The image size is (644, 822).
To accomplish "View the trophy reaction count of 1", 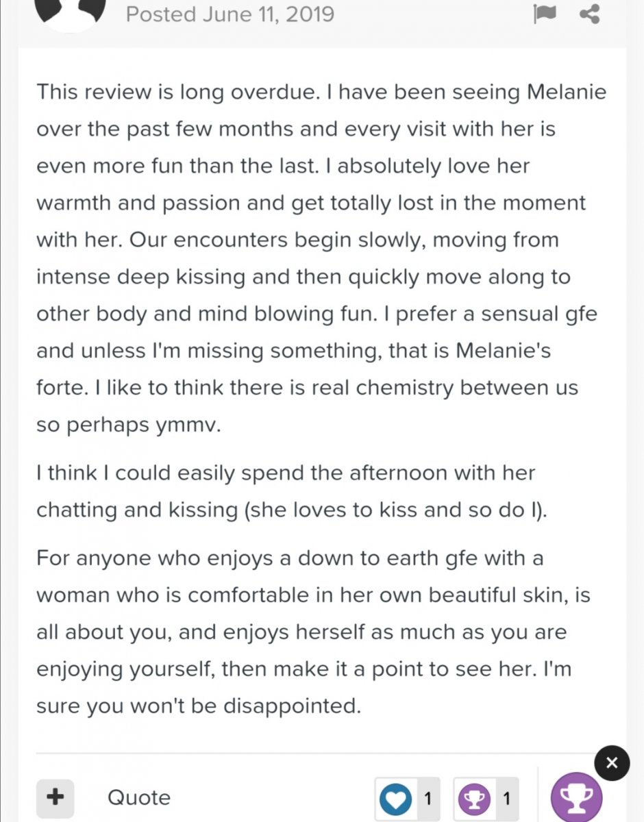I will click(506, 799).
